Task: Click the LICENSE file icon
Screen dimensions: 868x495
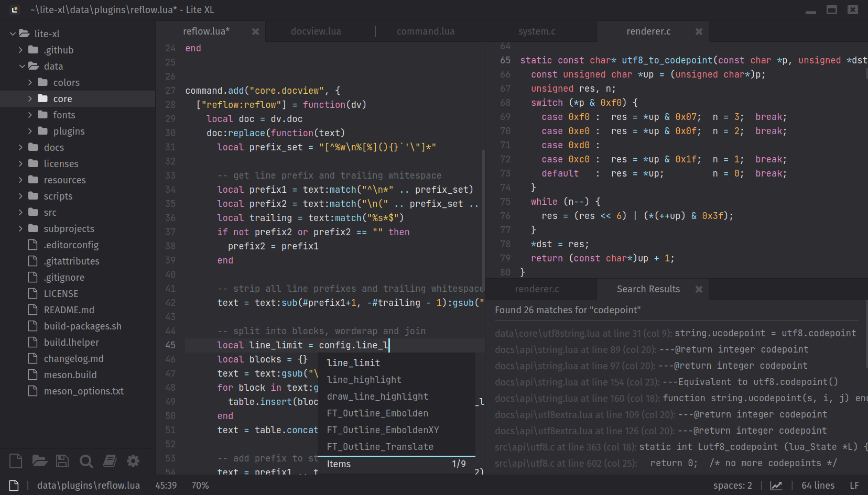Action: [33, 293]
